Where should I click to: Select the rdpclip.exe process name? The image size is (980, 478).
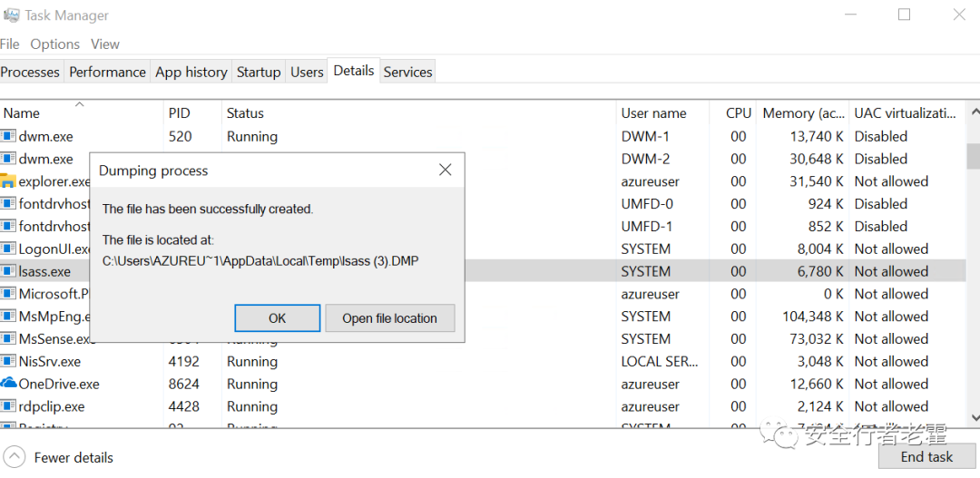pos(51,406)
